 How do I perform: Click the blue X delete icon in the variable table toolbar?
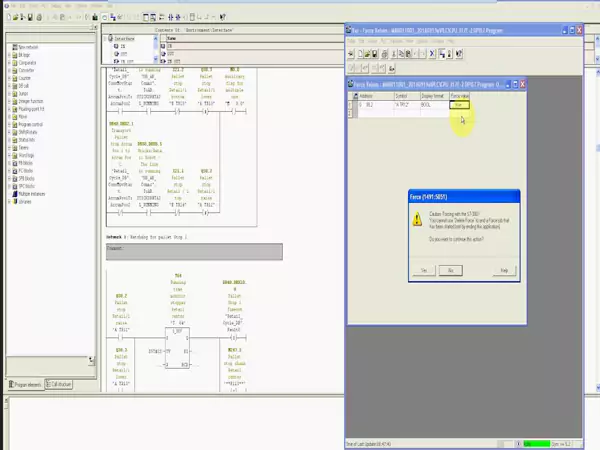pyautogui.click(x=432, y=54)
